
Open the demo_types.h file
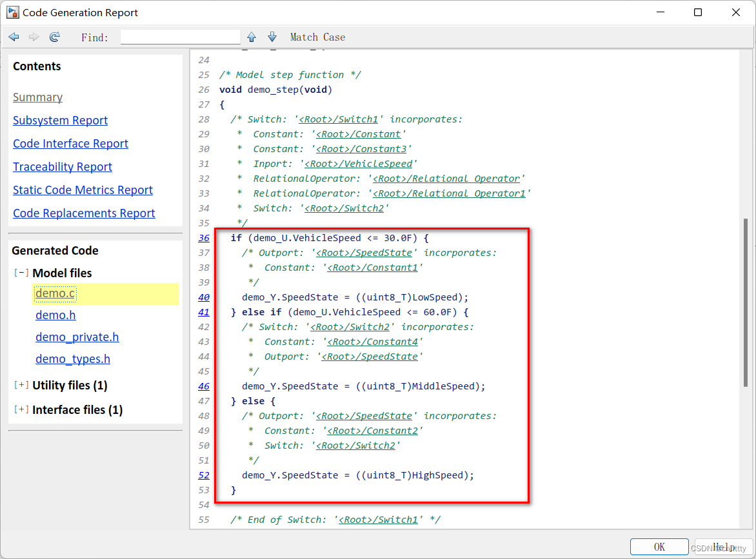pos(73,359)
